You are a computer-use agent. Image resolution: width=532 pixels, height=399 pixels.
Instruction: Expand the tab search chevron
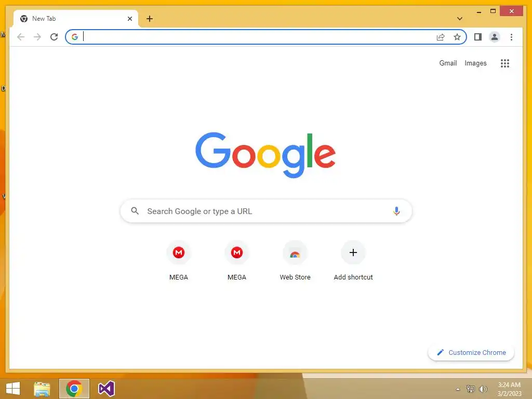[x=460, y=19]
